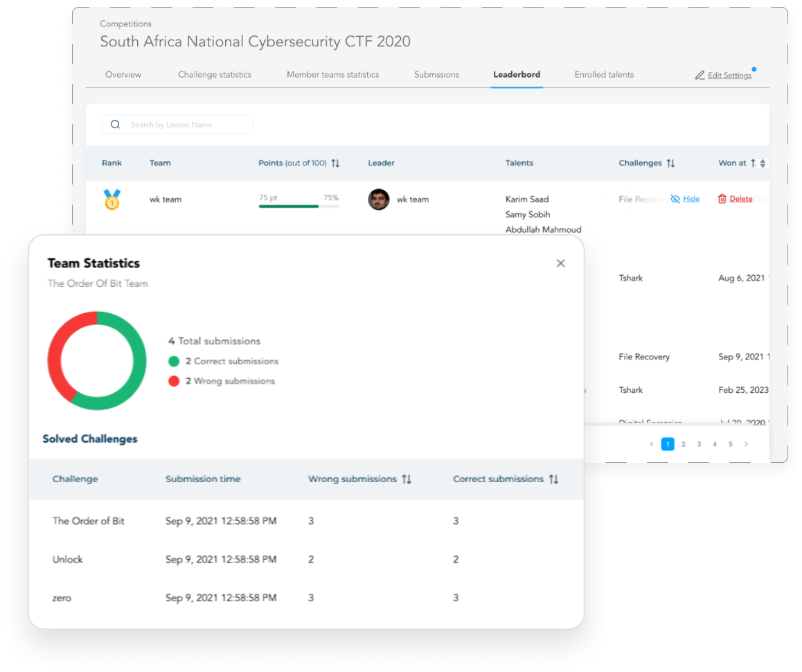Click the pencil icon beside Edit Settings
Screen dimensions: 802x672
pos(699,76)
